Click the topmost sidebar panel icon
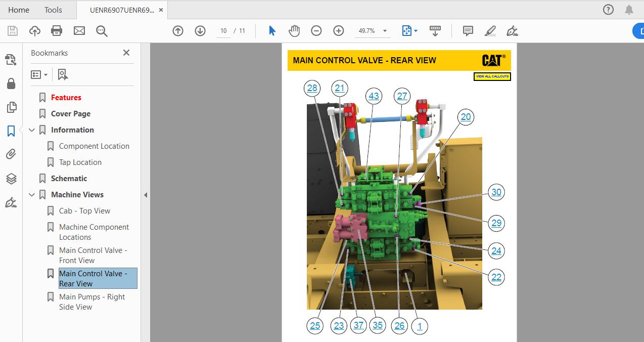This screenshot has width=644, height=342. [11, 60]
